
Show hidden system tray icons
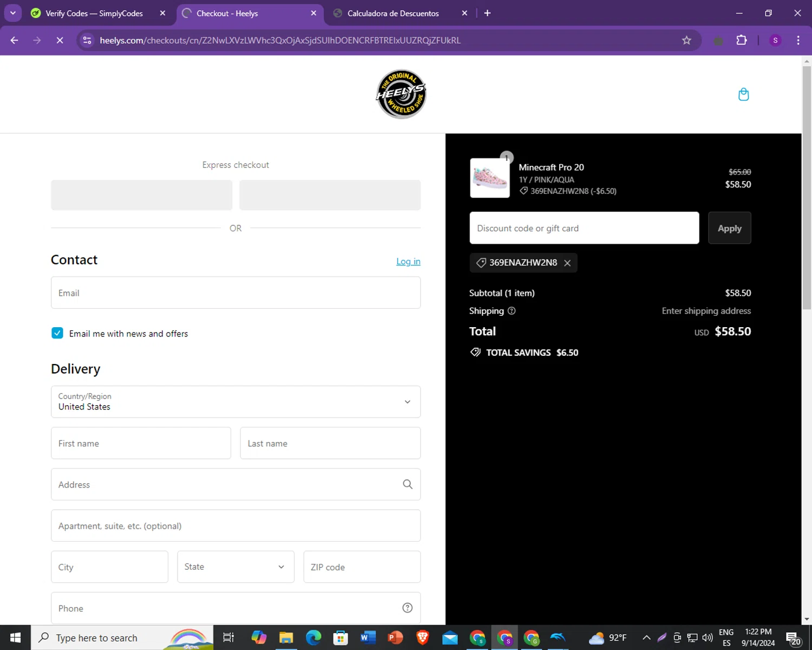coord(646,638)
